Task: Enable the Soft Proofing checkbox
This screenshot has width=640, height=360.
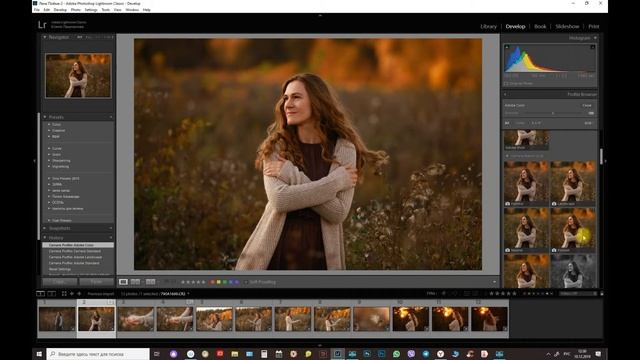Action: [246, 282]
